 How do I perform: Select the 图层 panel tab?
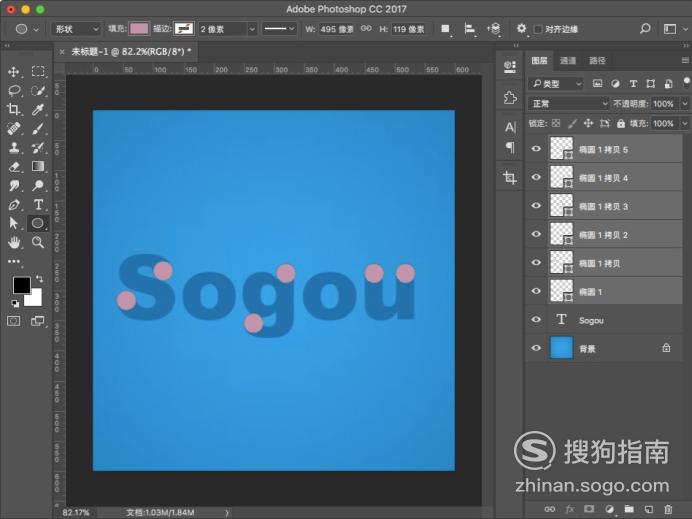tap(539, 60)
